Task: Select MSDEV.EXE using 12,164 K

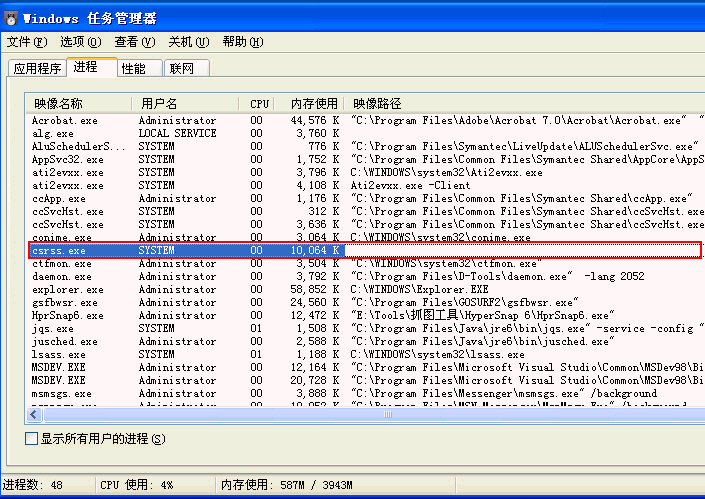Action: coord(366,368)
